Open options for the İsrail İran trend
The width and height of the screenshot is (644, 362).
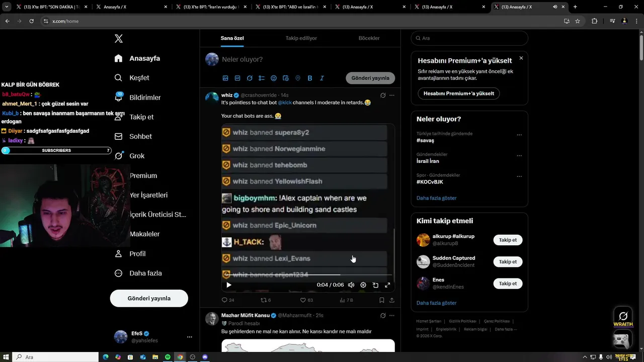pyautogui.click(x=519, y=156)
